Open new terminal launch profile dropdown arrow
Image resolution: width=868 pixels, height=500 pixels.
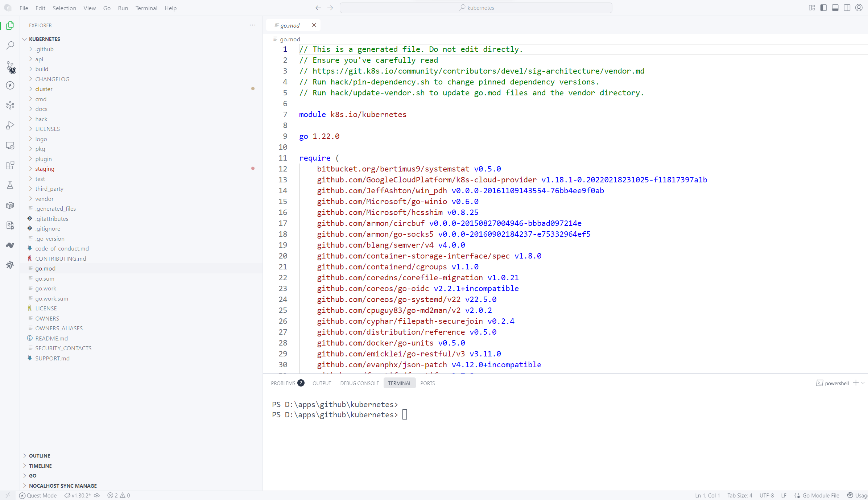(863, 383)
